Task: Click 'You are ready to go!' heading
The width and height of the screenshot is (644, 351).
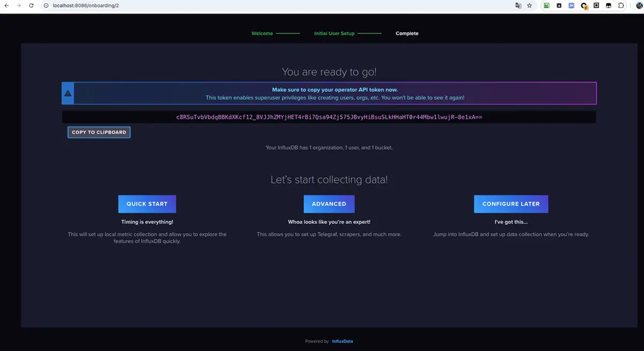Action: [329, 72]
